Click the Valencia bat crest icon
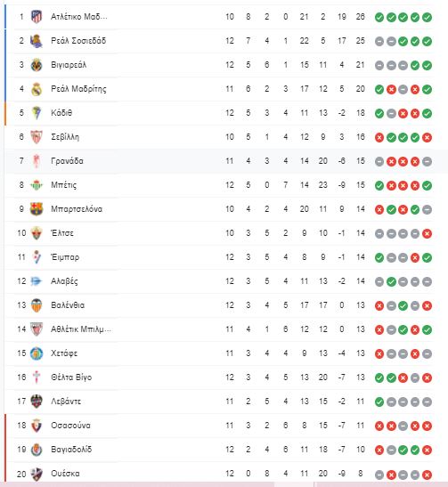The image size is (448, 487). point(37,305)
